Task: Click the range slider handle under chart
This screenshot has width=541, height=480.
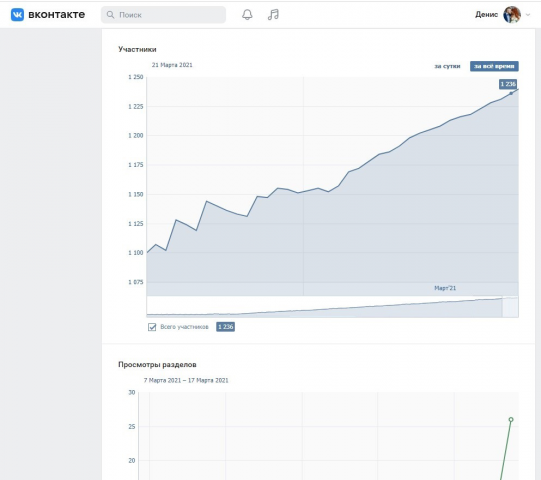Action: [510, 307]
